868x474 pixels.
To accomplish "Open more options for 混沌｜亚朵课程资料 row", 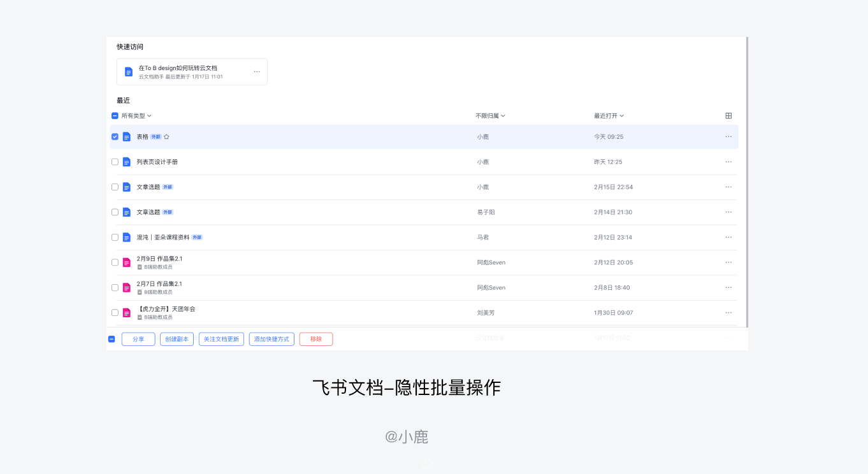I will click(728, 238).
